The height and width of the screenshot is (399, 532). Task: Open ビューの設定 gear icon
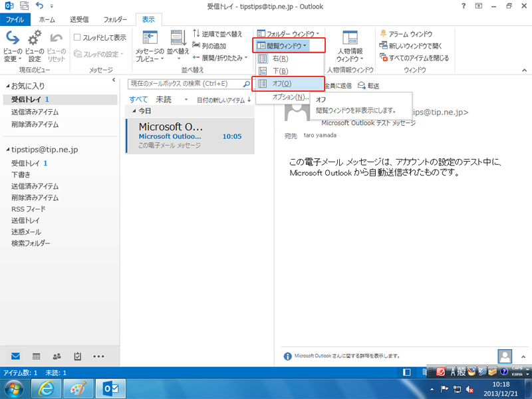[35, 38]
